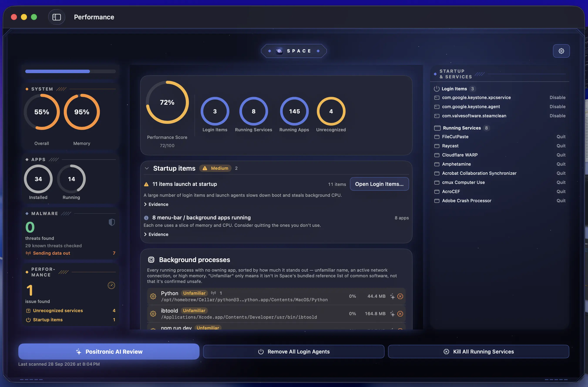The width and height of the screenshot is (588, 387).
Task: Quit Cloudflare WARP service
Action: (x=561, y=155)
